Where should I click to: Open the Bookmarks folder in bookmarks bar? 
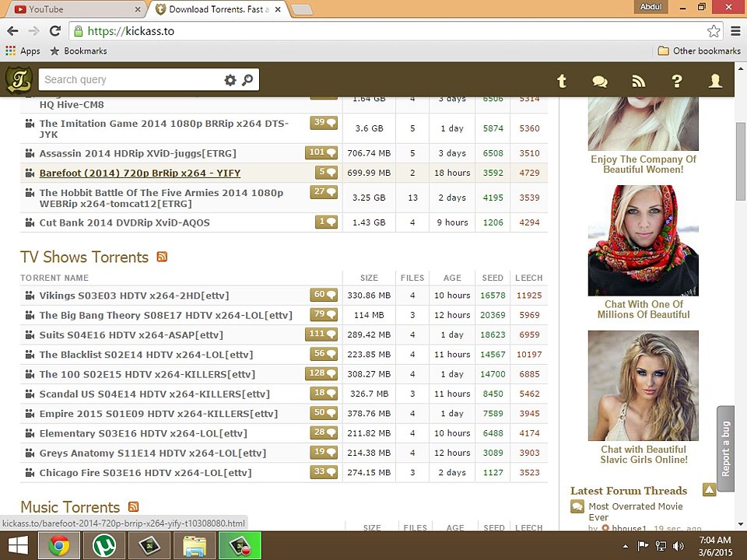(79, 51)
